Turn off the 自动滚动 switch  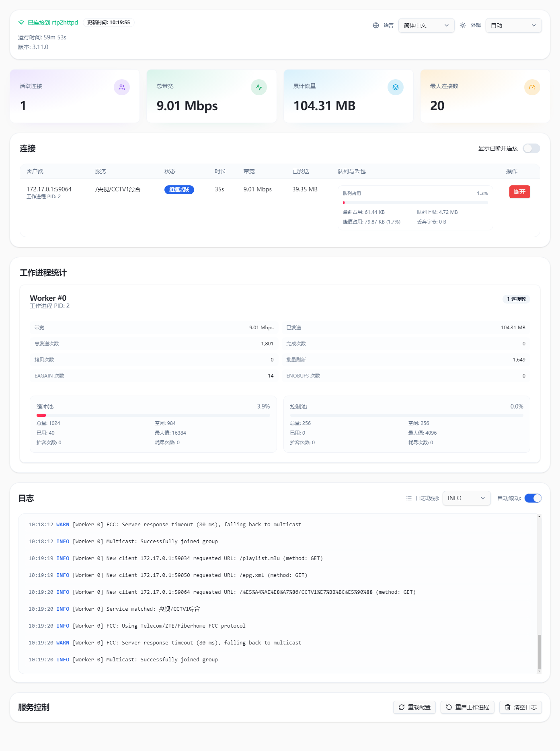[533, 498]
